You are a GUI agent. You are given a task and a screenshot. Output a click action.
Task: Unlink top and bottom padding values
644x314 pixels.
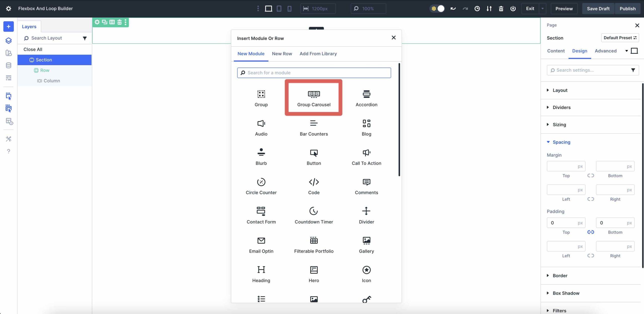click(x=591, y=232)
